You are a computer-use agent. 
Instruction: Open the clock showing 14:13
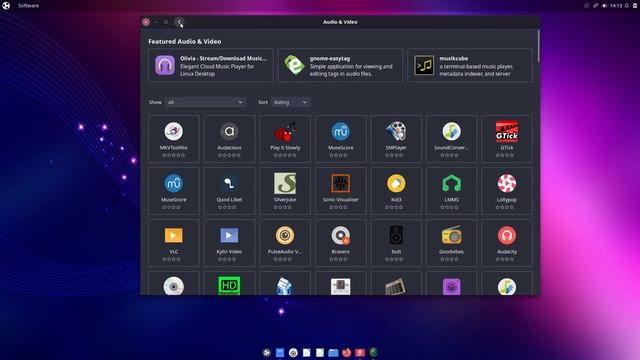[616, 6]
